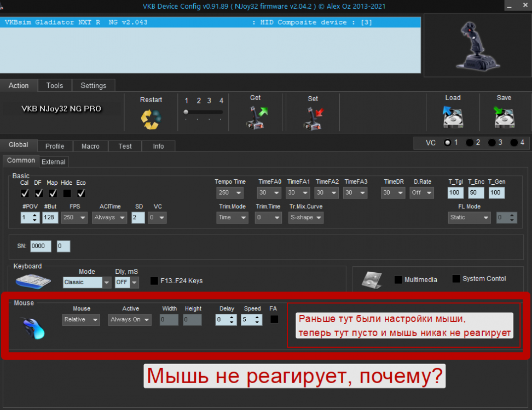Select the VKBsim Gladiator NXT device row
532x410 pixels.
(210, 22)
